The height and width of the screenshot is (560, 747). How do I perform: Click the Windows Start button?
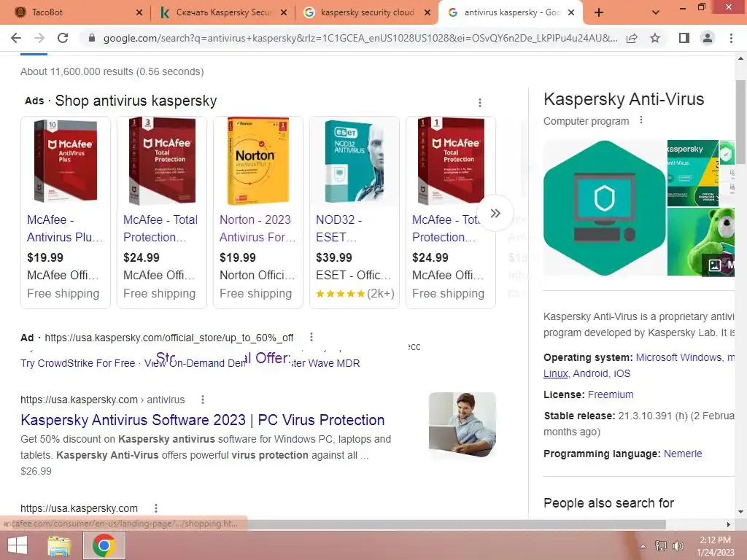pyautogui.click(x=18, y=545)
